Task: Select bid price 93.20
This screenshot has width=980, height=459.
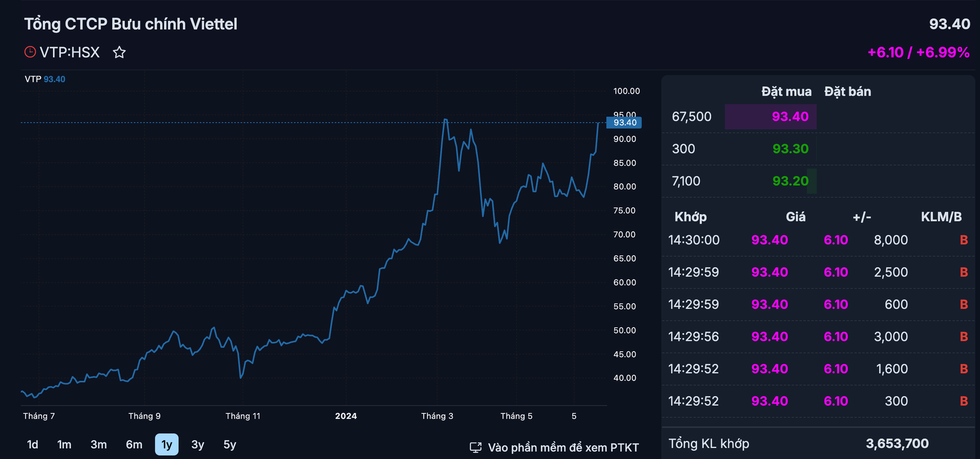Action: click(790, 181)
